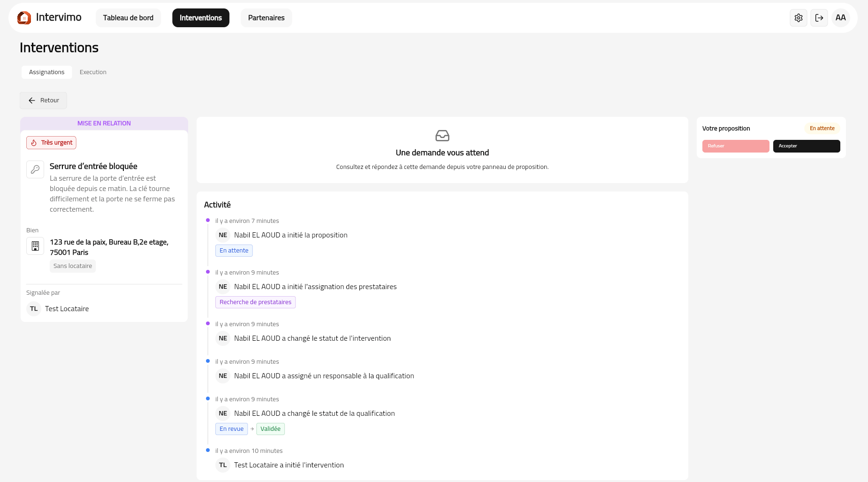This screenshot has height=482, width=868.
Task: Click 'Nabil EL AOUD a initié la proposition'
Action: pyautogui.click(x=291, y=235)
